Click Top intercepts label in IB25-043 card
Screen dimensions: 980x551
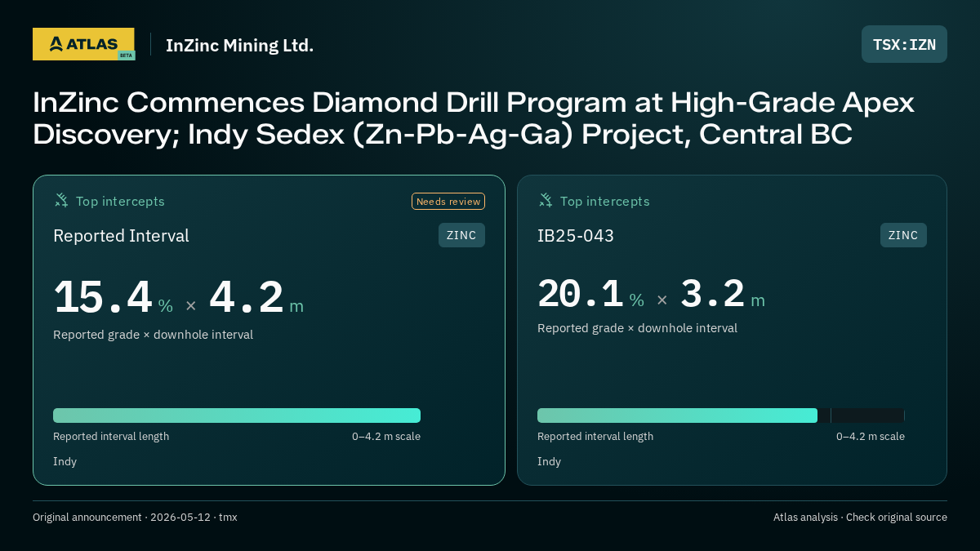click(x=604, y=201)
